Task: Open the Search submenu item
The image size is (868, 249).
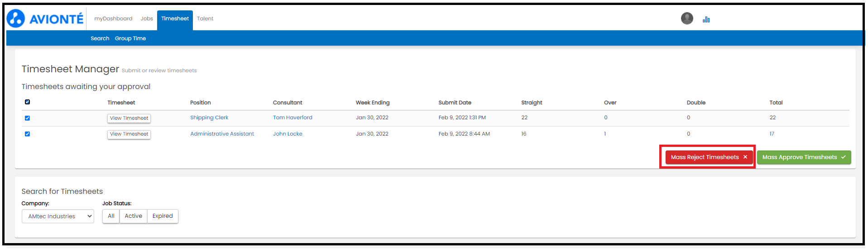Action: (100, 38)
